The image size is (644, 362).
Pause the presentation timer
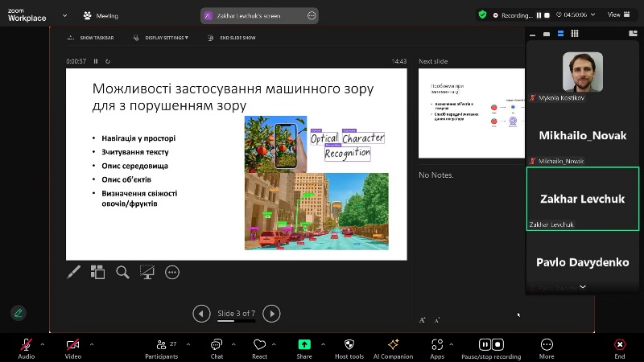(x=96, y=61)
